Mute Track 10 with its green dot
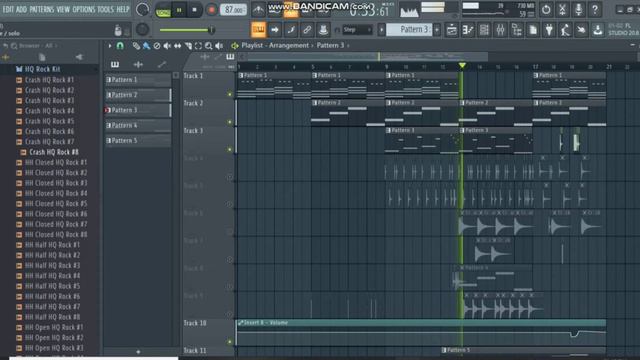The height and width of the screenshot is (360, 640). click(230, 342)
